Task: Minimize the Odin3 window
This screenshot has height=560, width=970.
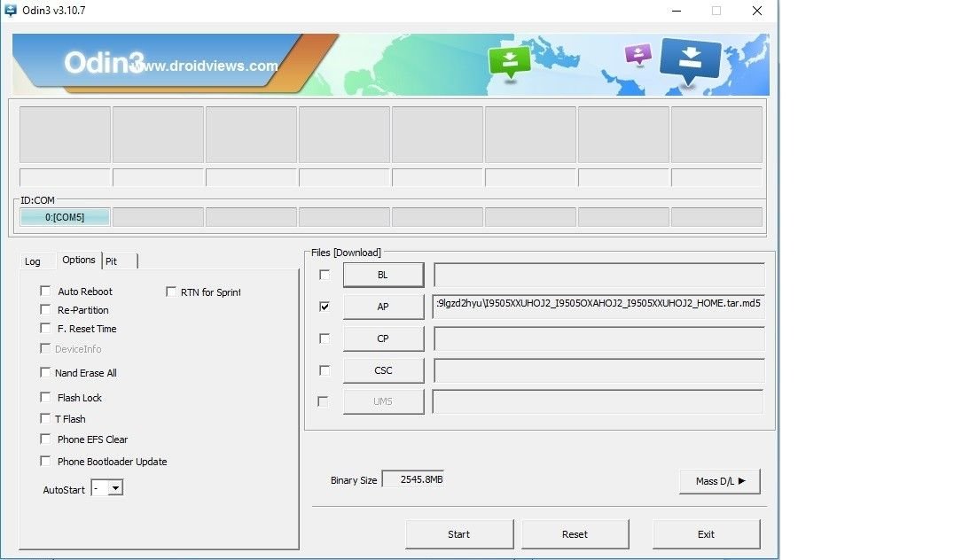Action: tap(677, 11)
